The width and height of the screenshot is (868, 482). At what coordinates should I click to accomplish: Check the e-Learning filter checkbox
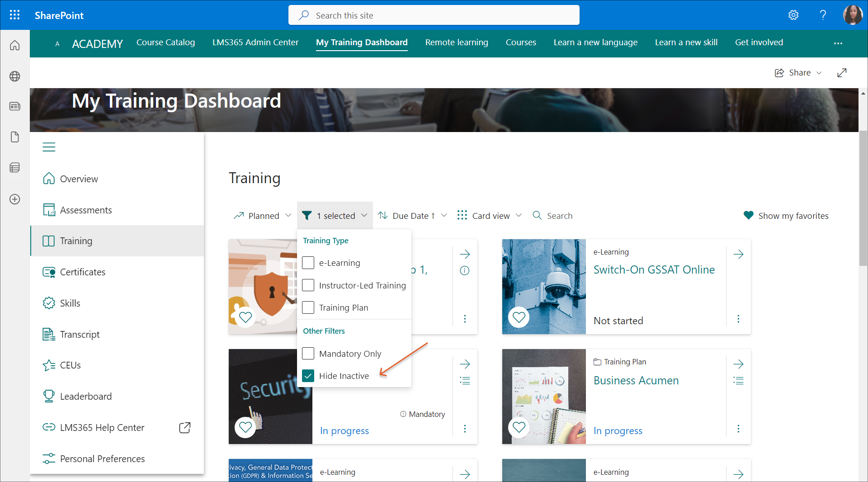click(308, 263)
